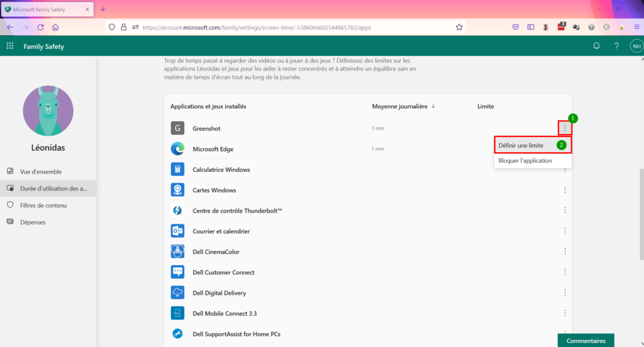This screenshot has width=644, height=347.
Task: Open the reader sidebar icon in the toolbar
Action: (x=531, y=27)
